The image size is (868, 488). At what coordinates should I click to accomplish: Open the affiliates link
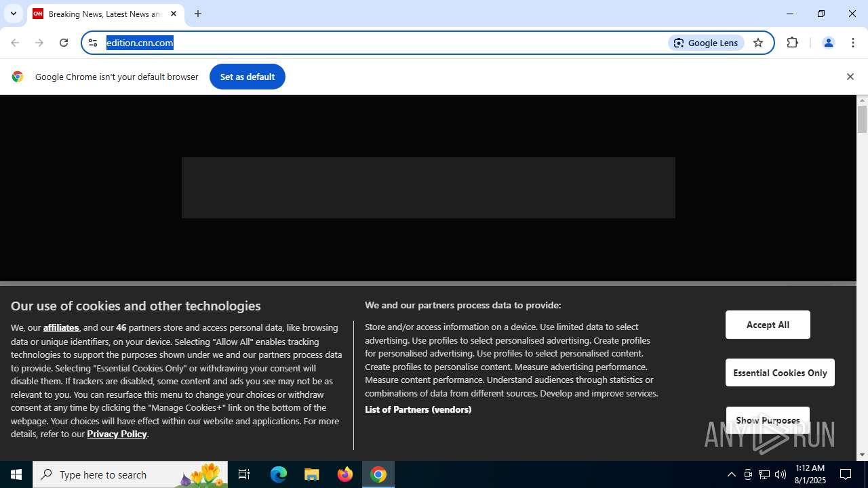click(61, 327)
